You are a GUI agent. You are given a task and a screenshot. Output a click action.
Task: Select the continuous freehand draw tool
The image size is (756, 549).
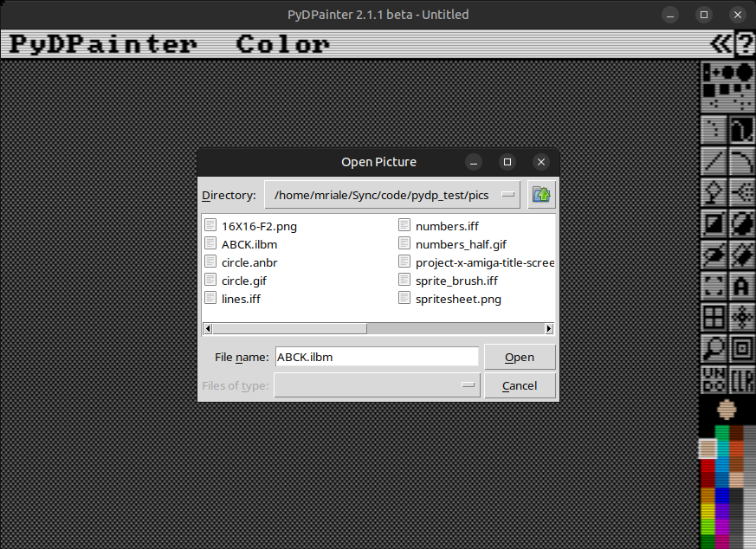[x=741, y=129]
